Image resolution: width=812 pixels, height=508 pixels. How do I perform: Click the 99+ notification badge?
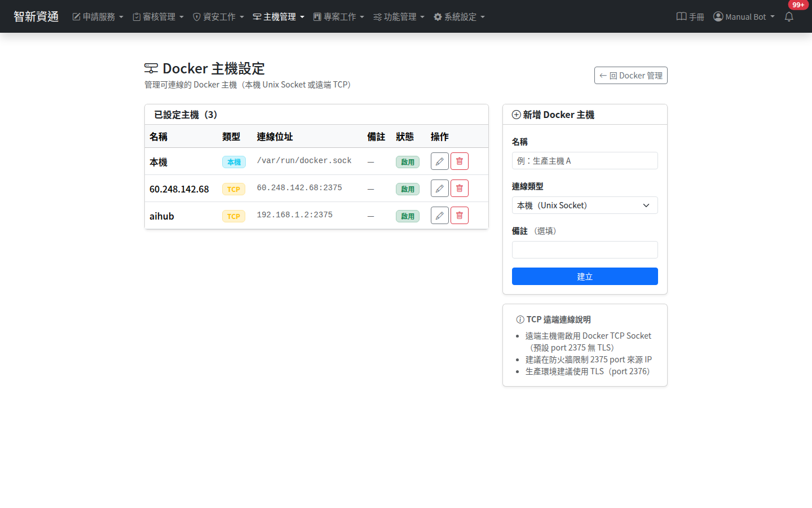(x=798, y=5)
